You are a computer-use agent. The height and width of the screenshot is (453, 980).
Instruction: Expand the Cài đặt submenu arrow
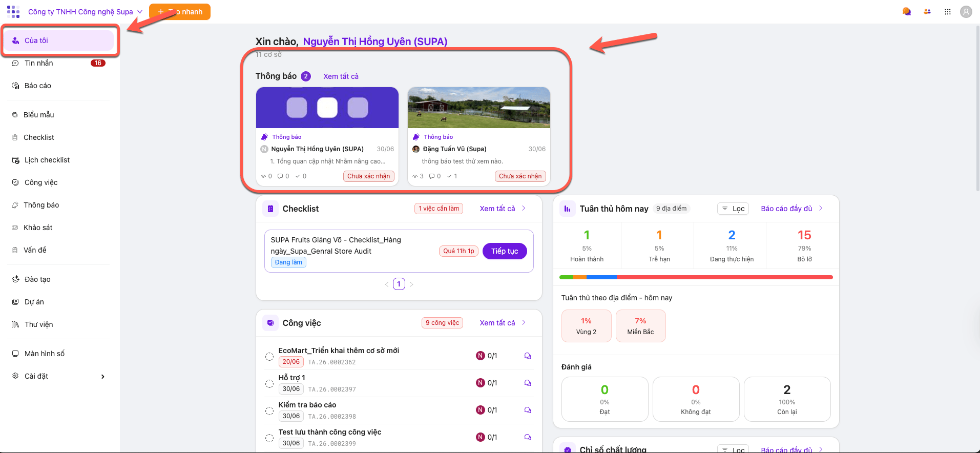(103, 377)
